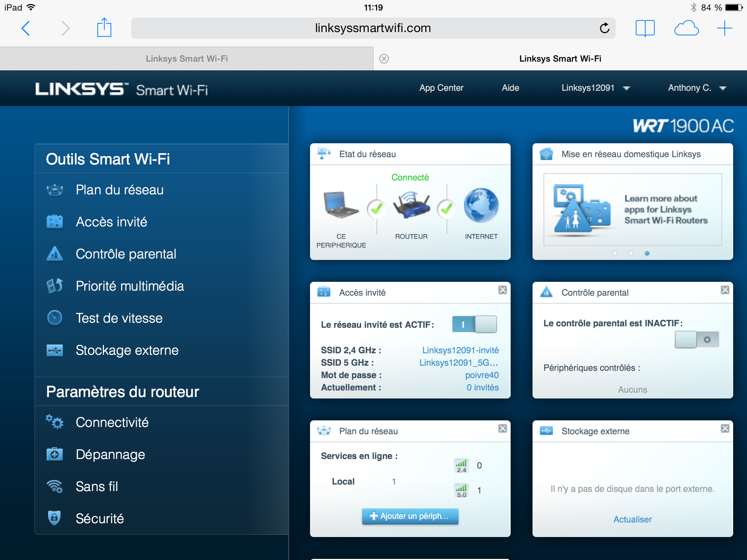Click the Ajouter un périph... button
This screenshot has width=747, height=560.
pos(410,516)
